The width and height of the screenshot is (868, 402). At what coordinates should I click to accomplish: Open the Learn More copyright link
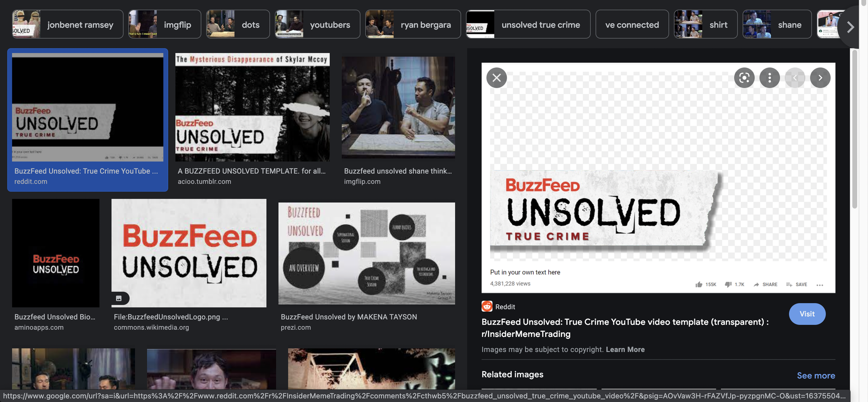tap(625, 350)
